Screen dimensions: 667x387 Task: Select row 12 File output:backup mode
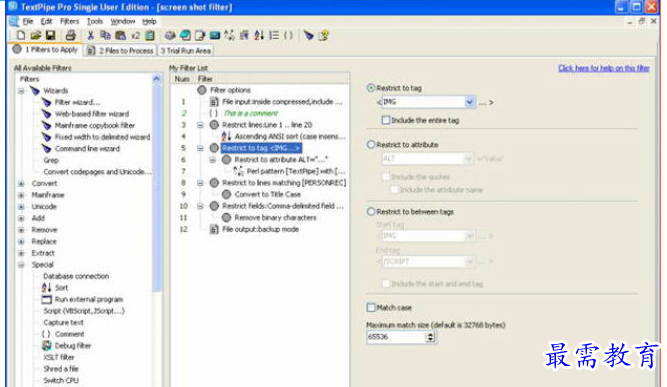tap(260, 229)
